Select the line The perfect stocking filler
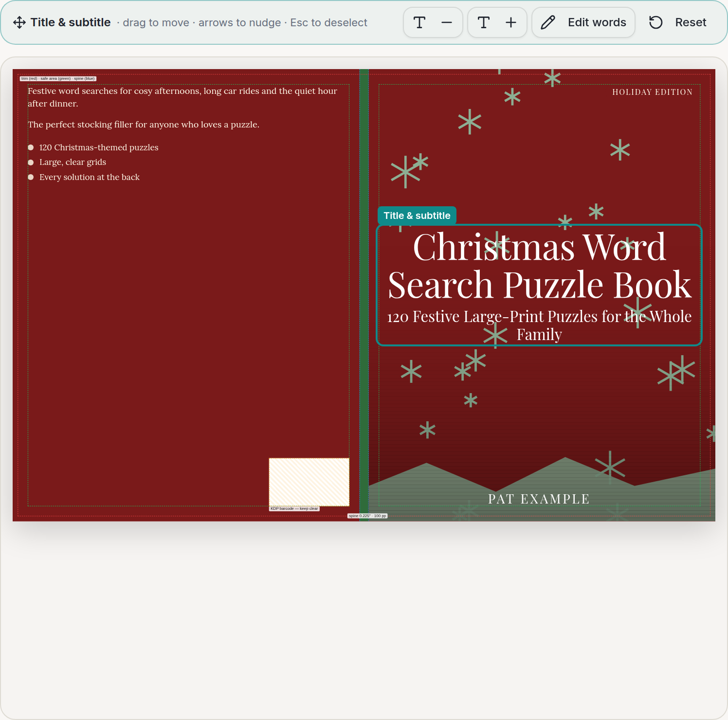The image size is (728, 720). click(x=144, y=125)
